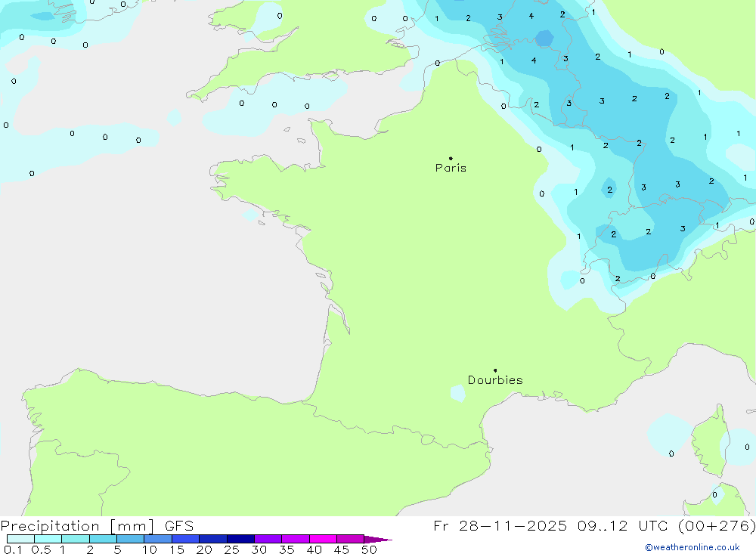Pick the legend swatch between 0.5 and 1

(48, 539)
